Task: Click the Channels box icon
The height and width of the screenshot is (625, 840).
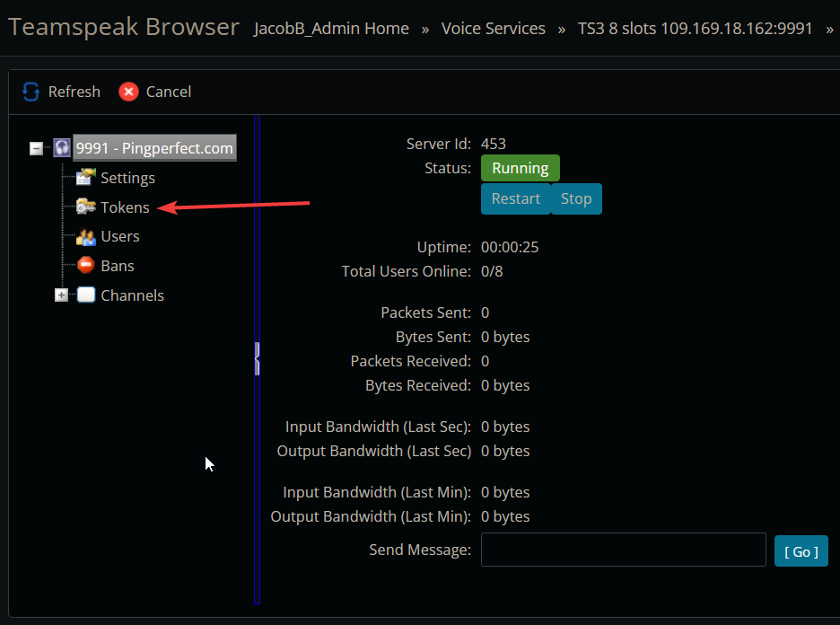Action: pyautogui.click(x=86, y=295)
